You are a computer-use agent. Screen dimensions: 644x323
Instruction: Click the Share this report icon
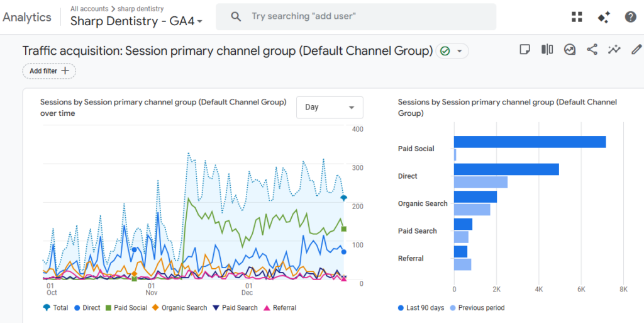tap(592, 50)
